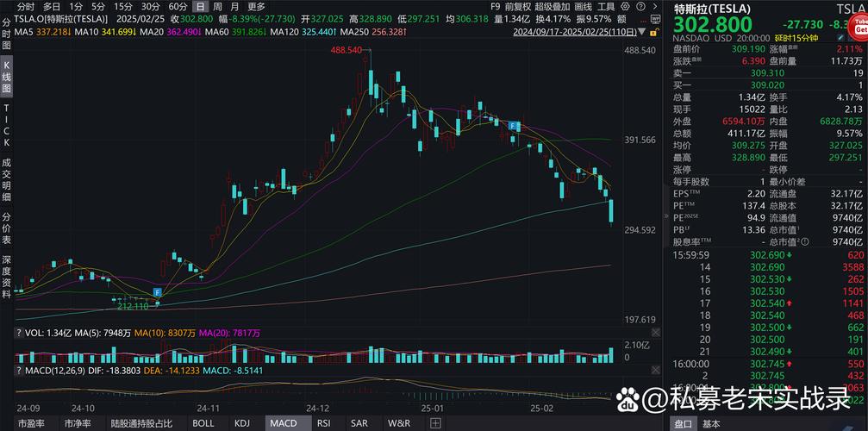Screen dimensions: 868x431
Task: Toggle 前复权 price adjustment
Action: coord(519,6)
